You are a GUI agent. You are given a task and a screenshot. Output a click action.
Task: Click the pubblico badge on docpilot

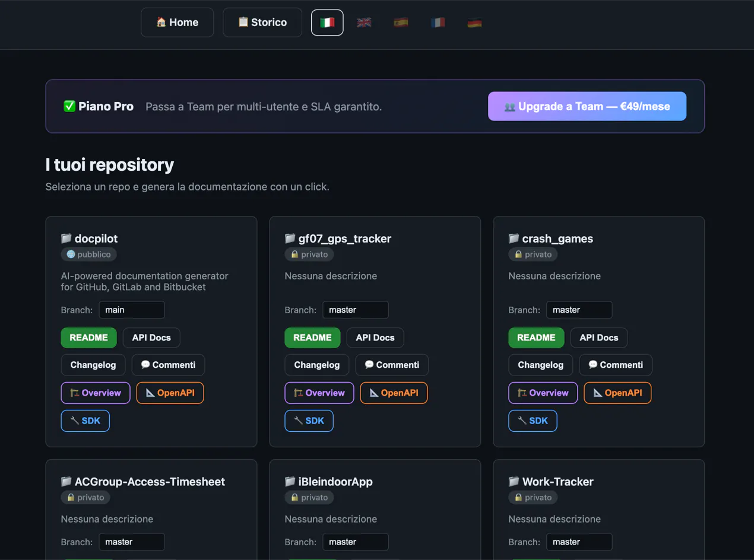click(x=89, y=254)
